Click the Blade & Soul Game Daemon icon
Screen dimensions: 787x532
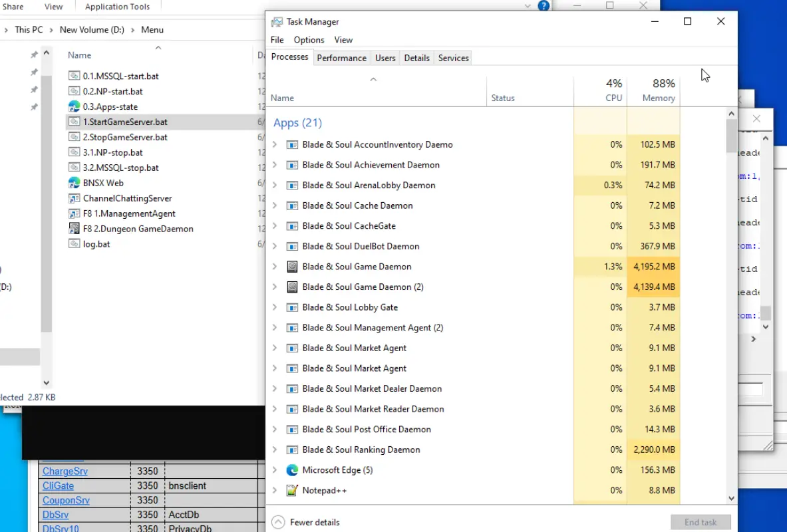(x=291, y=267)
